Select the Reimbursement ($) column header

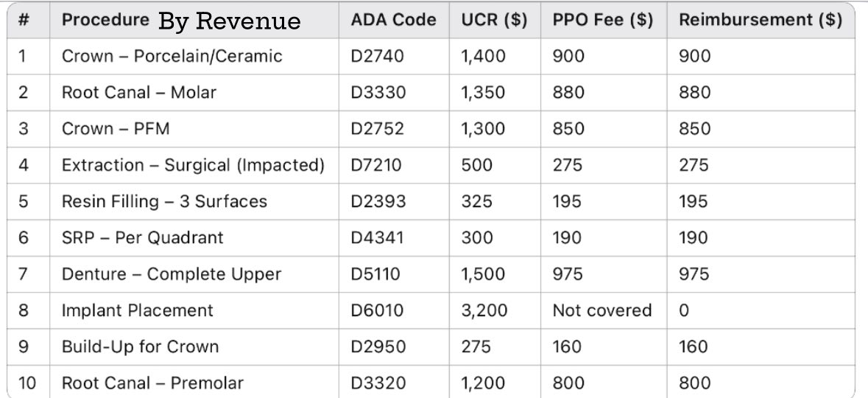tap(761, 20)
